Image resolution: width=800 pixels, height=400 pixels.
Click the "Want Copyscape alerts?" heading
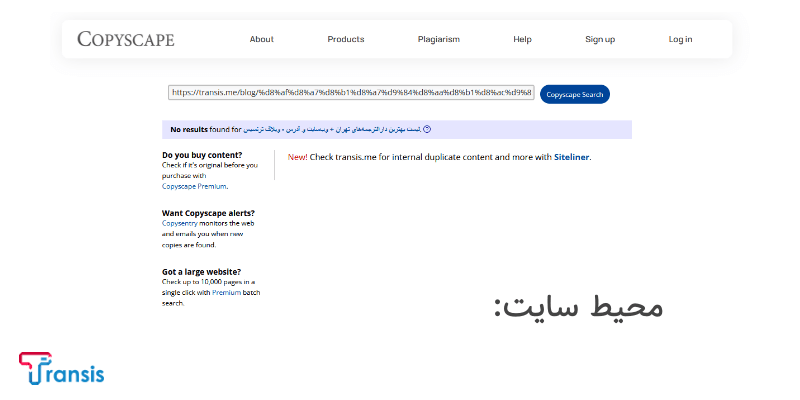pos(208,213)
